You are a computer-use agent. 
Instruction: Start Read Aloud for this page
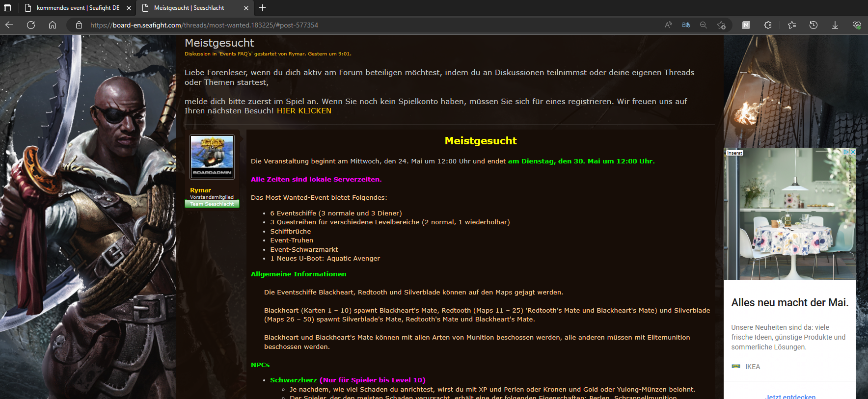tap(668, 25)
